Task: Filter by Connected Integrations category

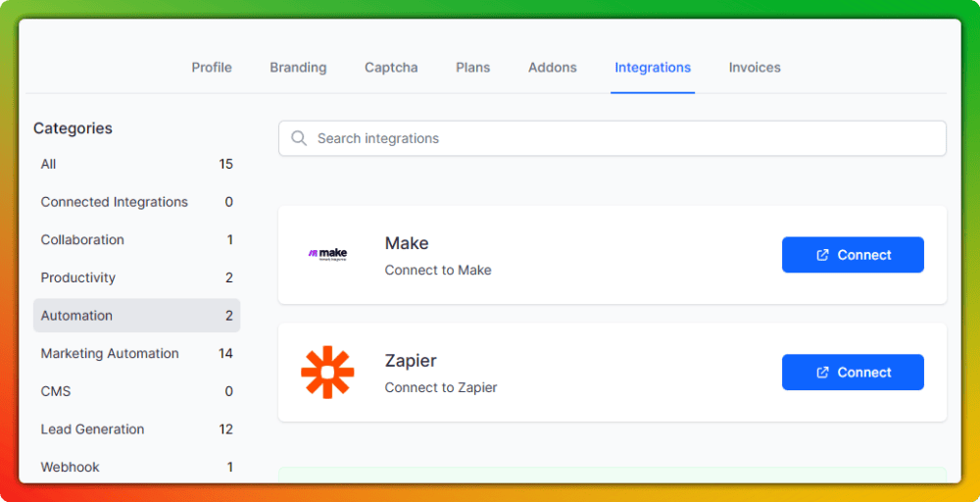Action: point(136,202)
